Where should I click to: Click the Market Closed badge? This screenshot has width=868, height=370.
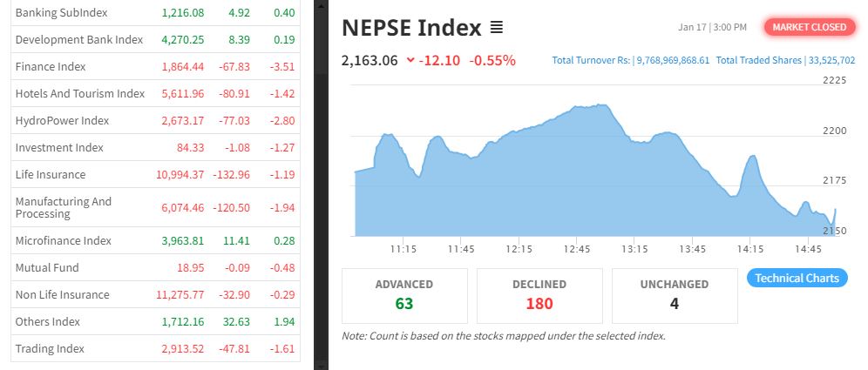pyautogui.click(x=809, y=27)
